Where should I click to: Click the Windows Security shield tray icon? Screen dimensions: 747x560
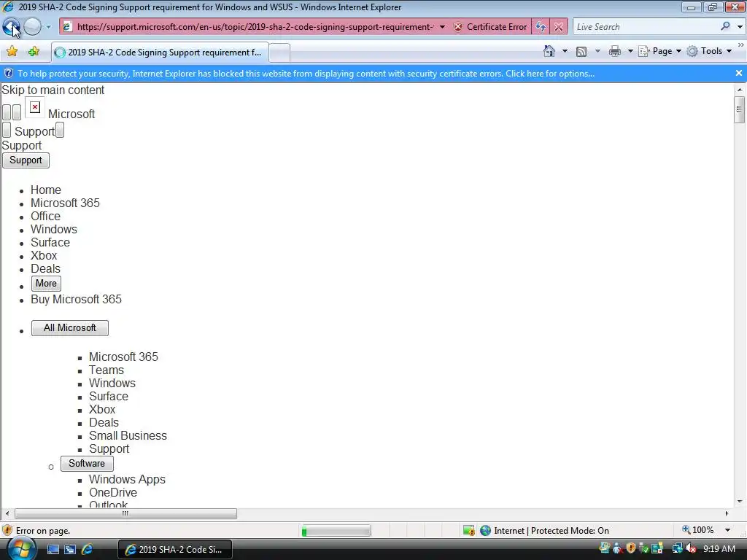coord(630,548)
